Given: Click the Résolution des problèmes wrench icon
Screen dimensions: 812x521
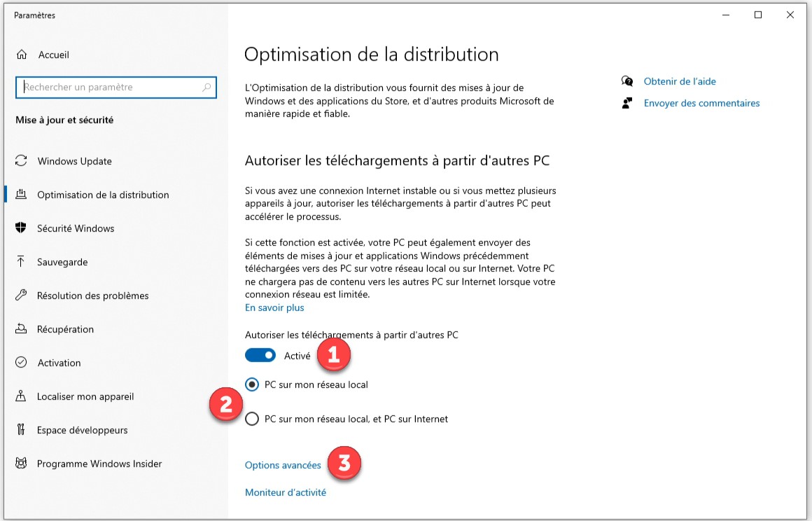Looking at the screenshot, I should 21,296.
